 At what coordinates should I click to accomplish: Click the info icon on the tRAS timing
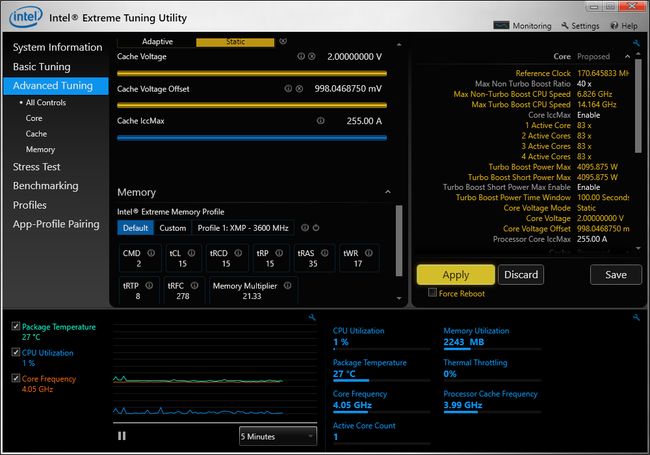pyautogui.click(x=325, y=253)
